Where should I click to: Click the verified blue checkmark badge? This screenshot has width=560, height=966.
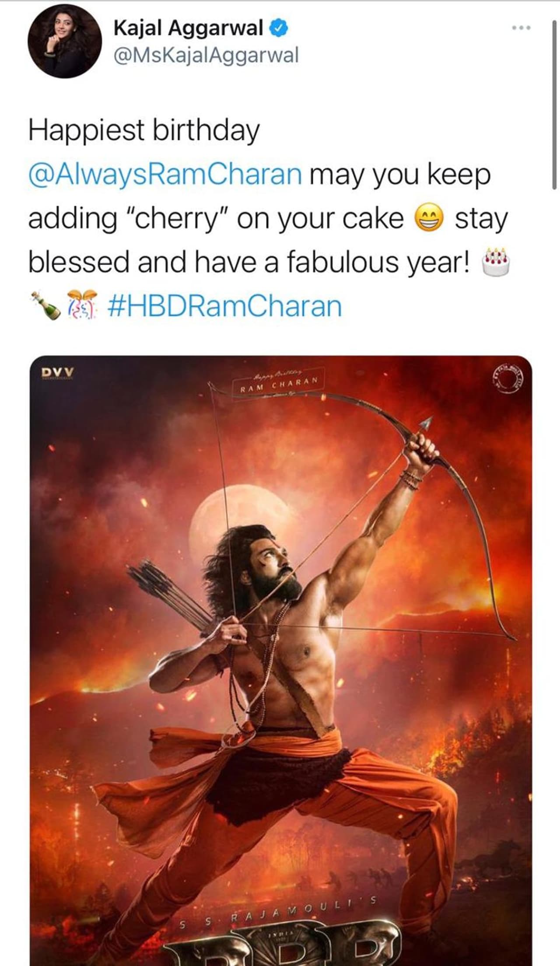[x=279, y=27]
